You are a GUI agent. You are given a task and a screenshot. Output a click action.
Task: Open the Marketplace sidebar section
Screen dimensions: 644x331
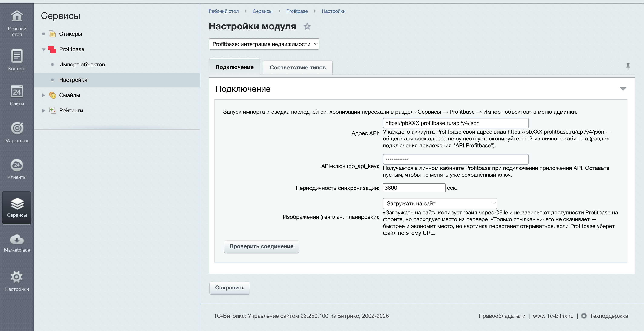17,243
